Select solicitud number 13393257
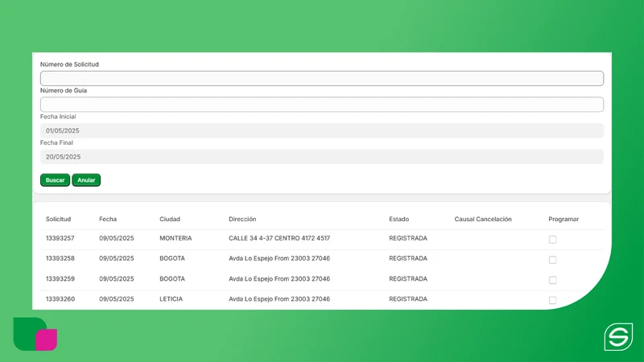Screen dimensions: 644x362 tap(60, 238)
